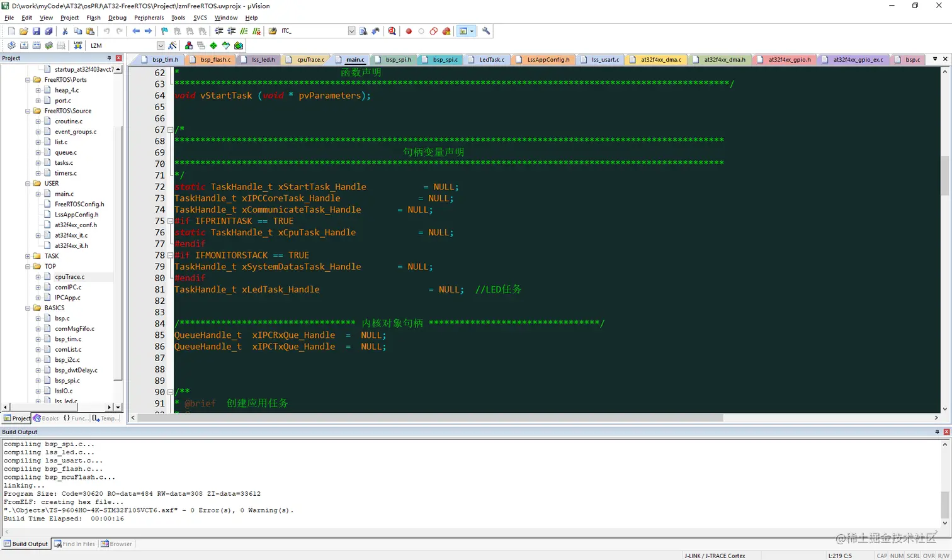The image size is (952, 560).
Task: Open the Books panel tab
Action: [46, 418]
